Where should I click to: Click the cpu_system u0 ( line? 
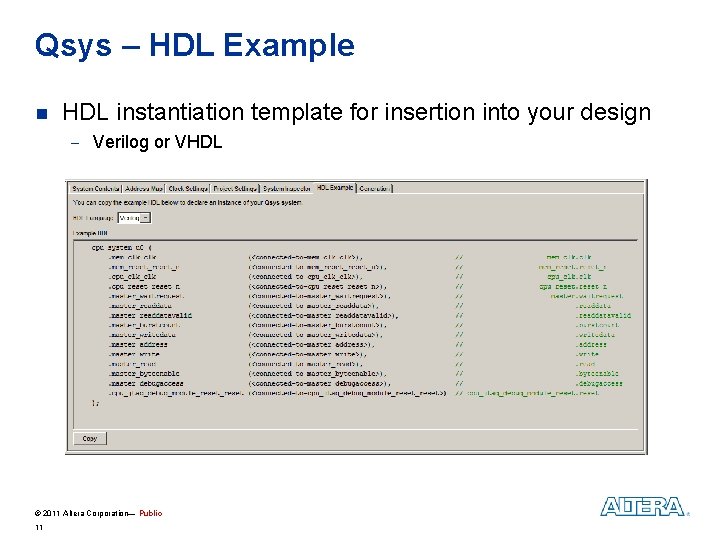(122, 247)
